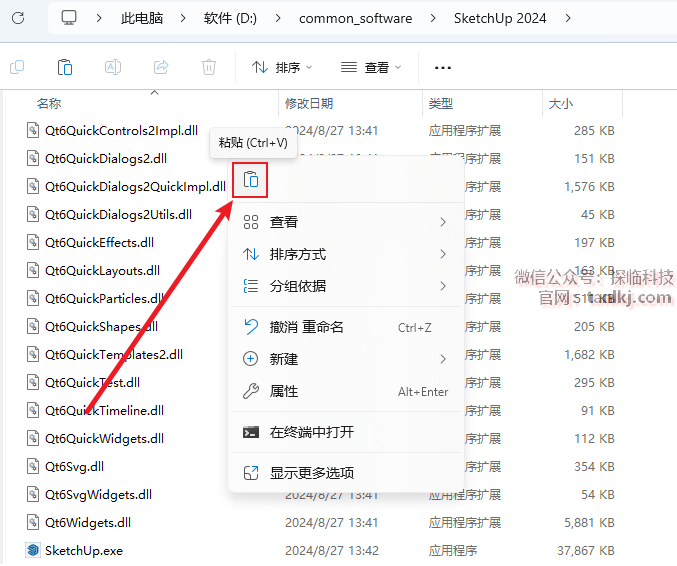Choose 显示更多选项 in context menu
Screen dimensions: 677x566
coord(345,473)
